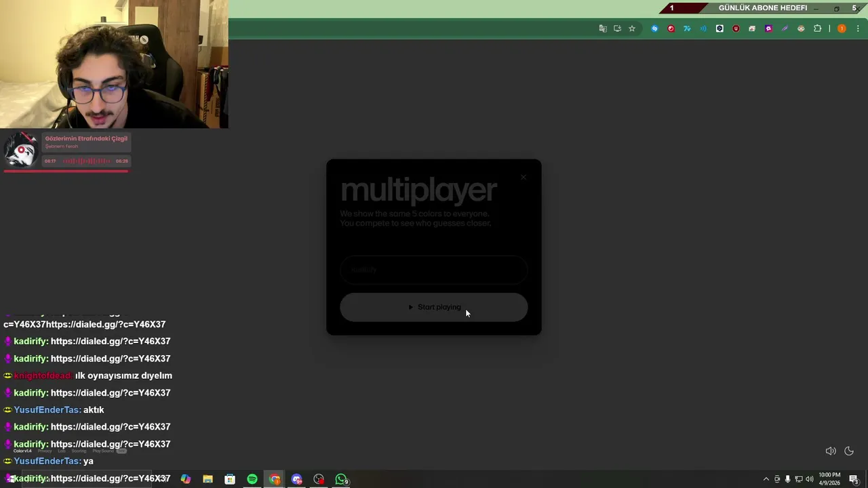Open the stacked windows extension icon

coord(752,28)
